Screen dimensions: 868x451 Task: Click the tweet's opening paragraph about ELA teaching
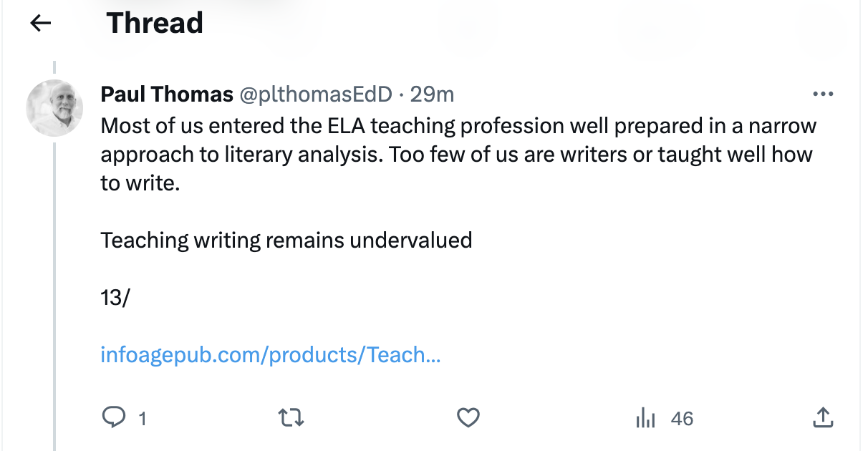[x=458, y=154]
